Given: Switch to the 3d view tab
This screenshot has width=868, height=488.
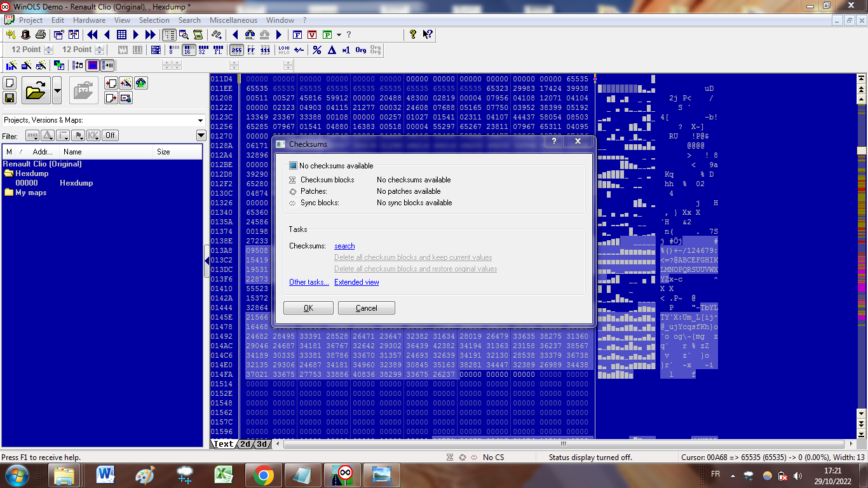Looking at the screenshot, I should [x=262, y=444].
